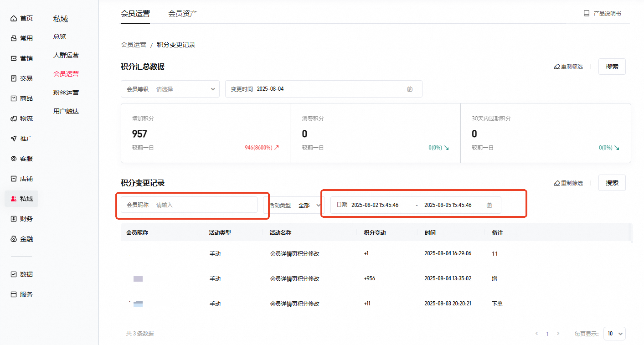Click the 会员昵称 input field

pos(189,205)
